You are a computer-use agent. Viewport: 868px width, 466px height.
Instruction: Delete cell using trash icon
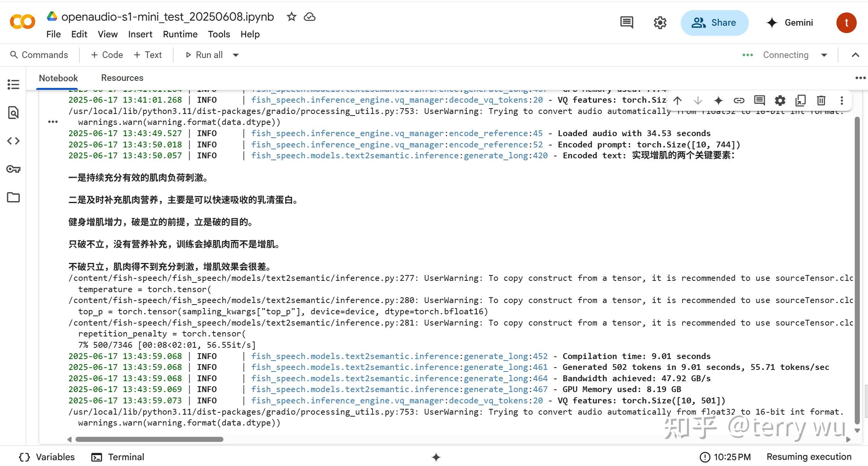coord(821,101)
